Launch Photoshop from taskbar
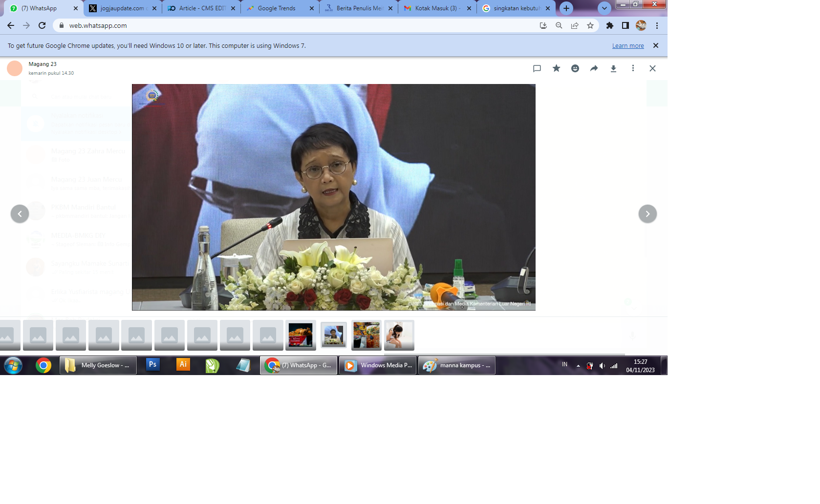 pos(153,365)
